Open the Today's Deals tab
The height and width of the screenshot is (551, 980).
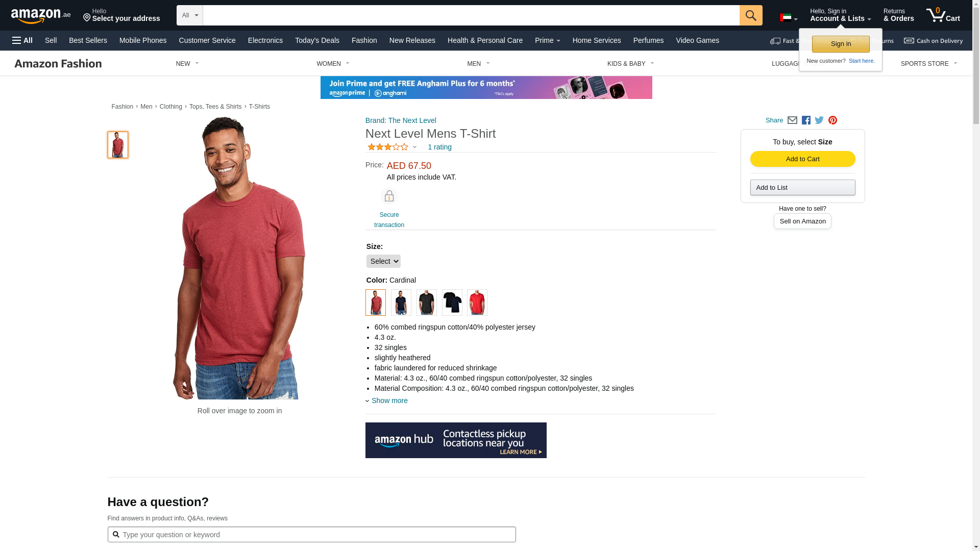pos(317,40)
